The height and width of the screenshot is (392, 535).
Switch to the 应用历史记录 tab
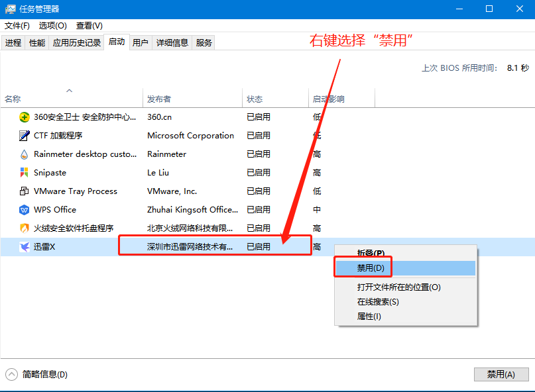pyautogui.click(x=77, y=42)
